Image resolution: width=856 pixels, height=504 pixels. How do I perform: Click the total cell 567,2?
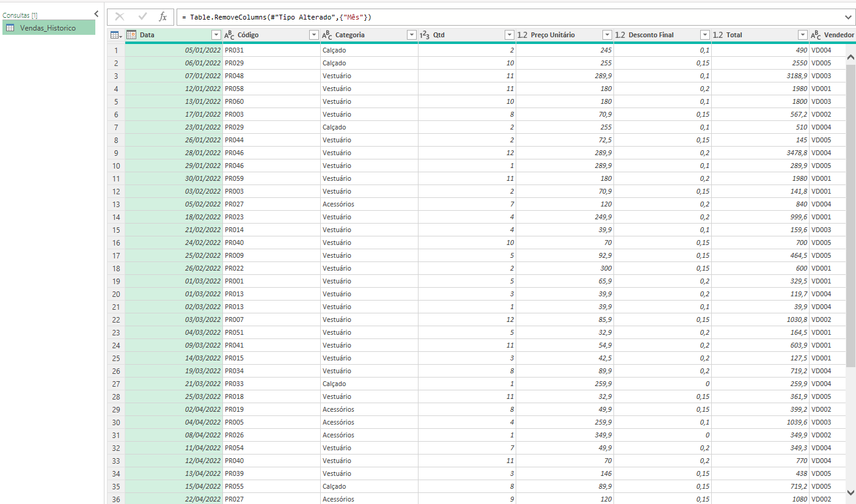pos(760,114)
